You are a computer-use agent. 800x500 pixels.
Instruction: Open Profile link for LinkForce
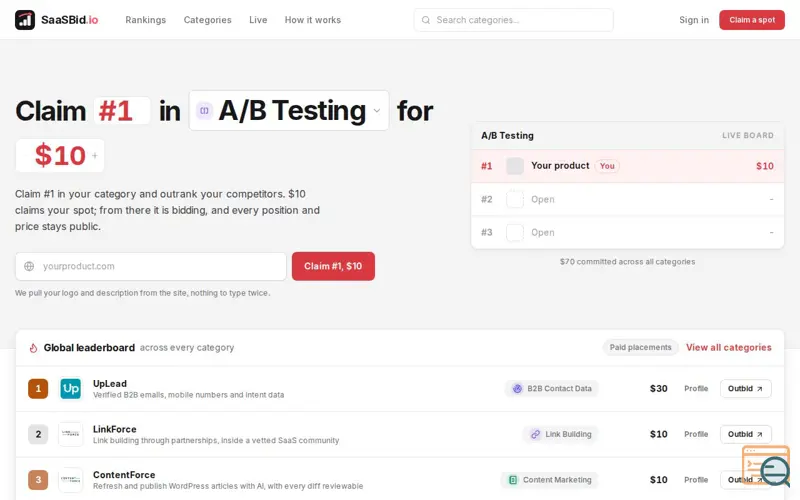pos(696,434)
